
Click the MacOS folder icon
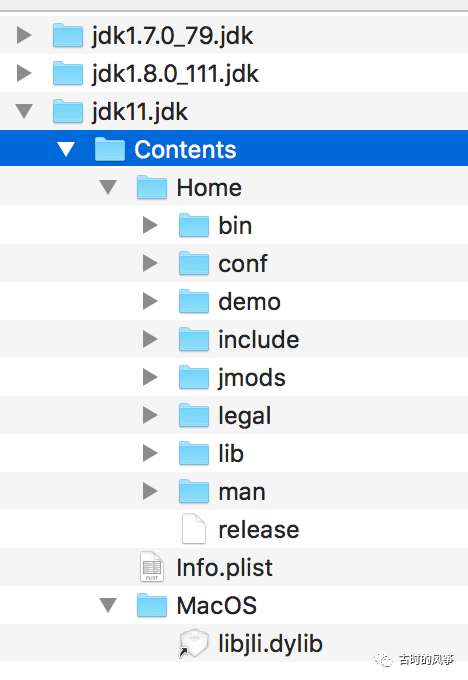152,605
